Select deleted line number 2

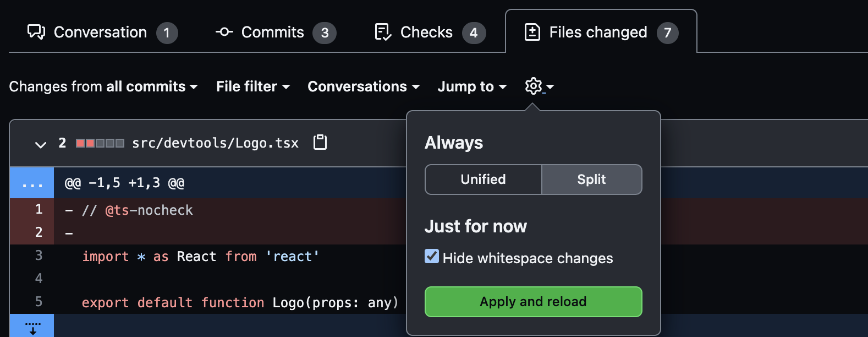click(x=32, y=232)
